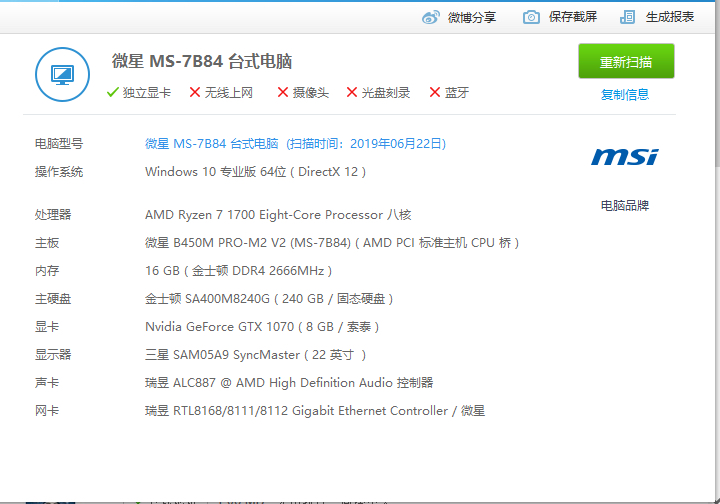Click the 蓝牙 feature label
This screenshot has height=504, width=720.
point(457,93)
